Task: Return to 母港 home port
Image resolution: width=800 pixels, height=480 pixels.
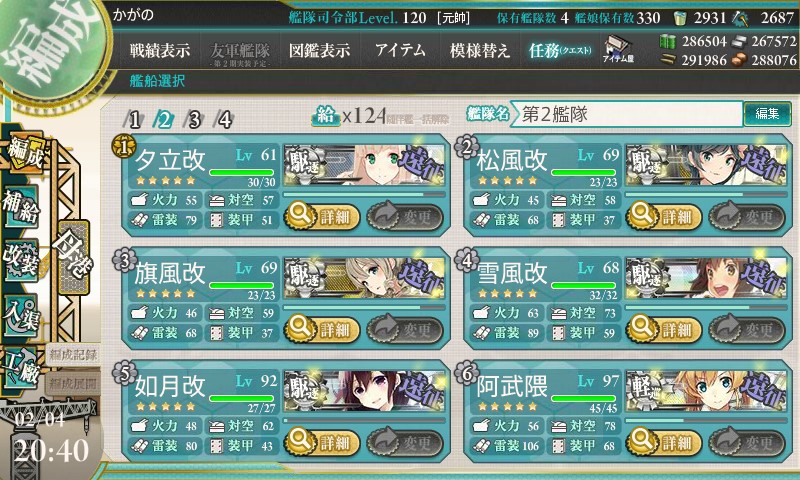Action: (x=72, y=258)
